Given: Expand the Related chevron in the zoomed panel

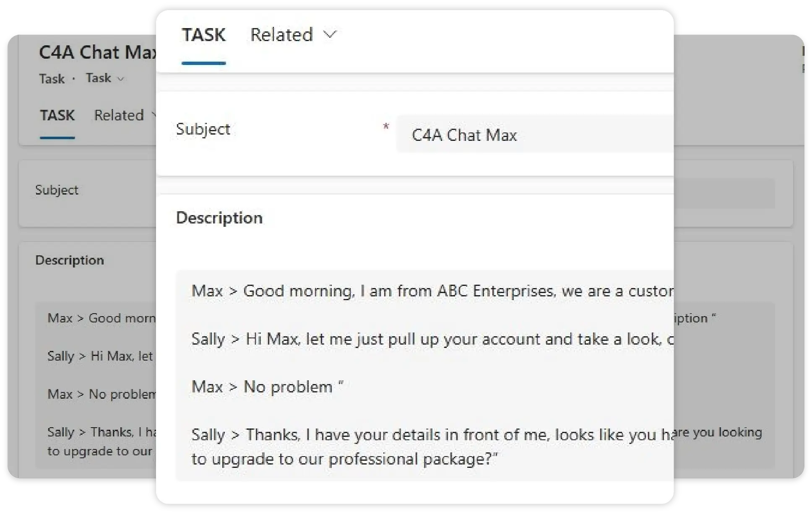Looking at the screenshot, I should coord(330,34).
